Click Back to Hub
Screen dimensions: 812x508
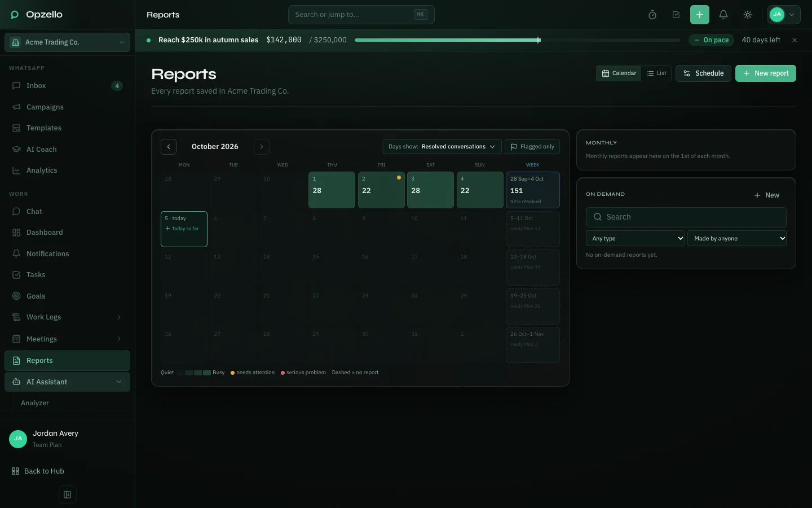tap(38, 471)
